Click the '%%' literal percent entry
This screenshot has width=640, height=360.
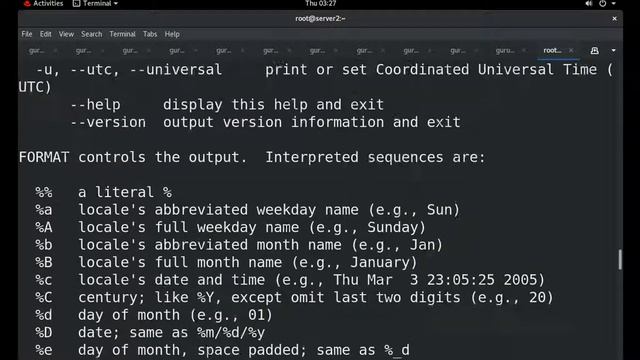104,192
